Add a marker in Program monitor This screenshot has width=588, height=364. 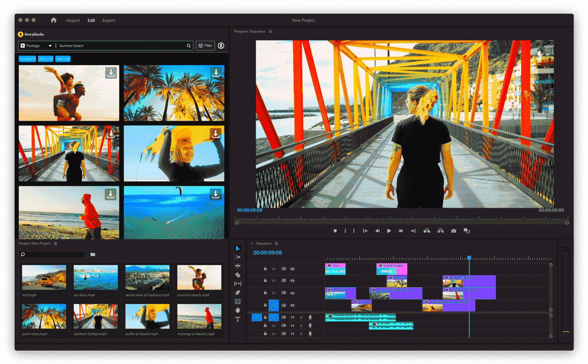[x=335, y=231]
